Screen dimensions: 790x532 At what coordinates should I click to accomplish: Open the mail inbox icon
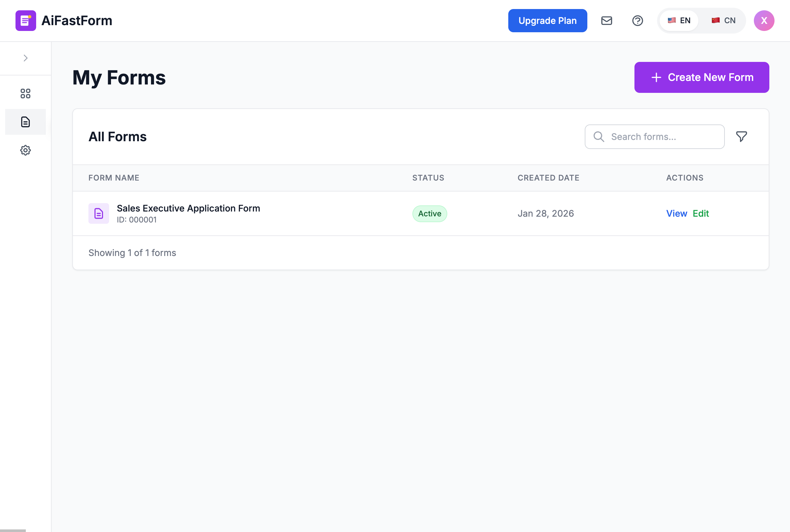click(606, 21)
